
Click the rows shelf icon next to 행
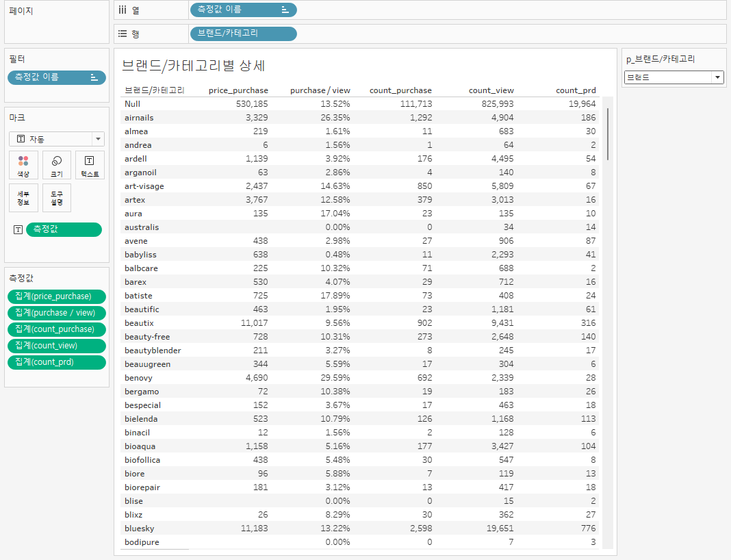coord(123,34)
